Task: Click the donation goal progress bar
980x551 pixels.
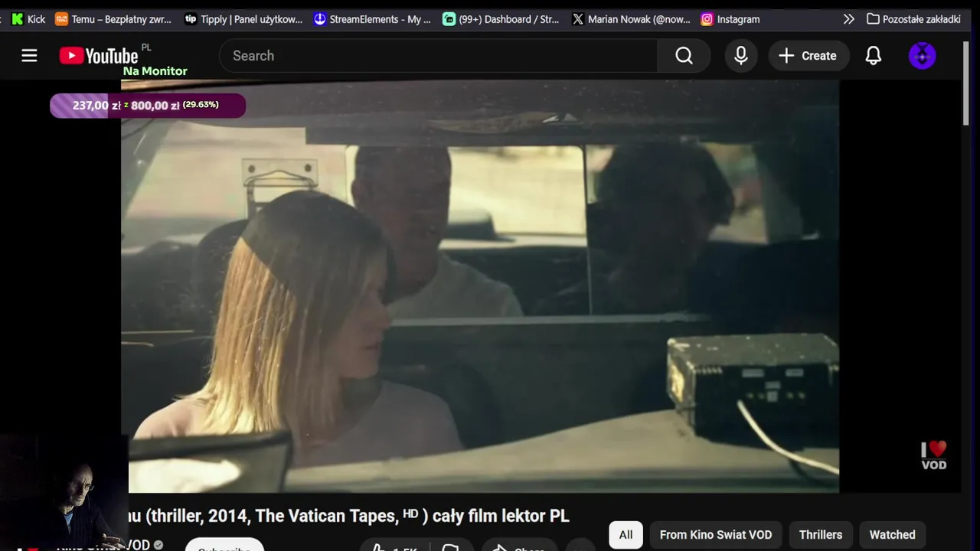Action: pos(148,106)
